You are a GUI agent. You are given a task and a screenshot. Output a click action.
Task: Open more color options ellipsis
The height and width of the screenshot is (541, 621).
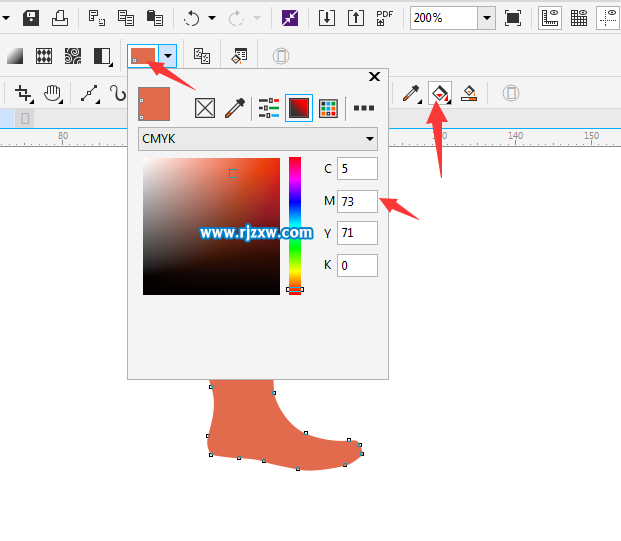pos(364,108)
